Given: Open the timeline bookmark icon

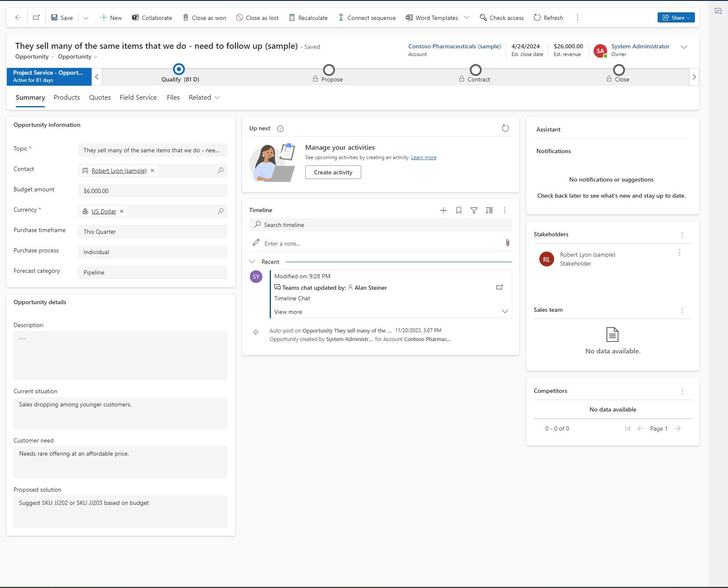Looking at the screenshot, I should [x=458, y=210].
